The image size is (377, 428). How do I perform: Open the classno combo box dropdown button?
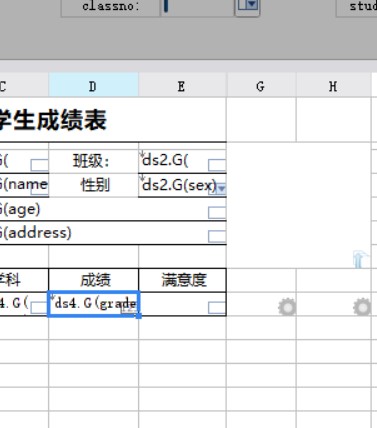click(247, 6)
